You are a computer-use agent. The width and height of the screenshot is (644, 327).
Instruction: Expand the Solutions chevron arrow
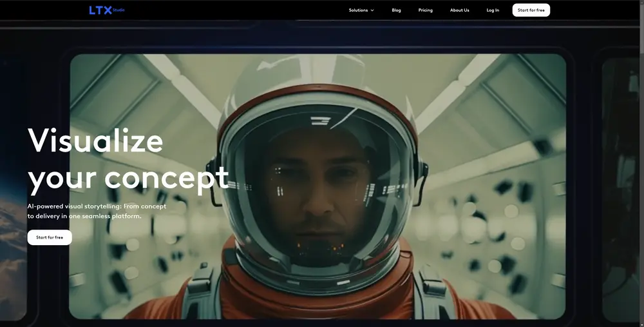pyautogui.click(x=372, y=10)
